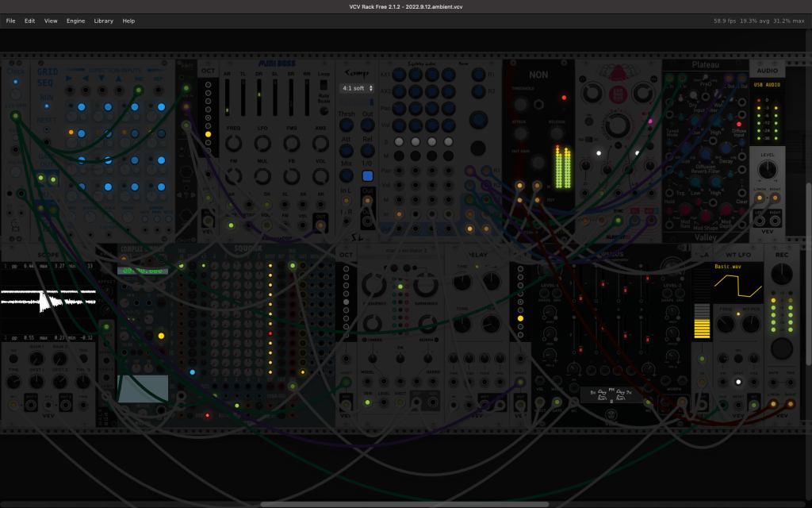
Task: Open the View menu
Action: [x=51, y=21]
